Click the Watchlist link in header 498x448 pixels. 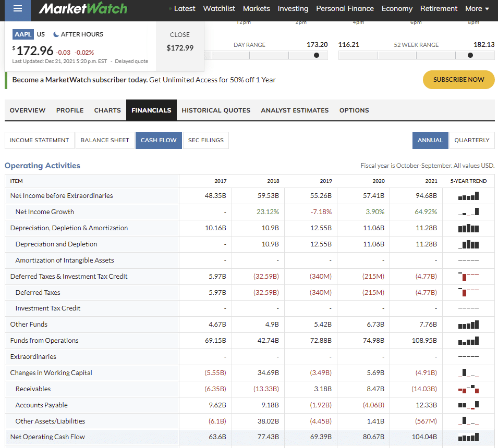(219, 9)
